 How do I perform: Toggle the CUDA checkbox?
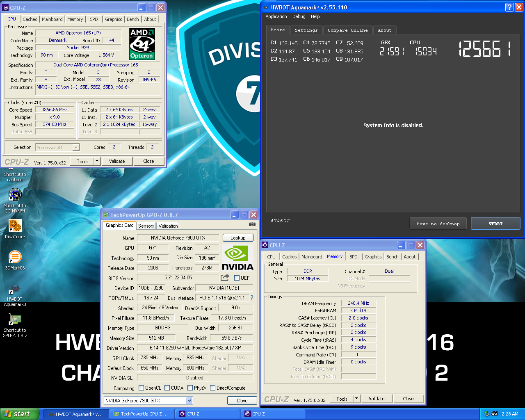pyautogui.click(x=167, y=388)
